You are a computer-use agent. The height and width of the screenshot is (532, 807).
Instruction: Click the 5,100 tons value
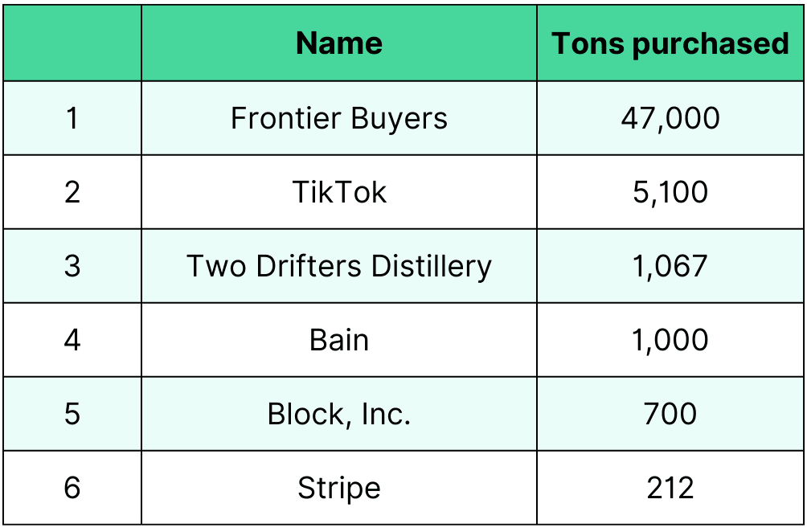670,192
